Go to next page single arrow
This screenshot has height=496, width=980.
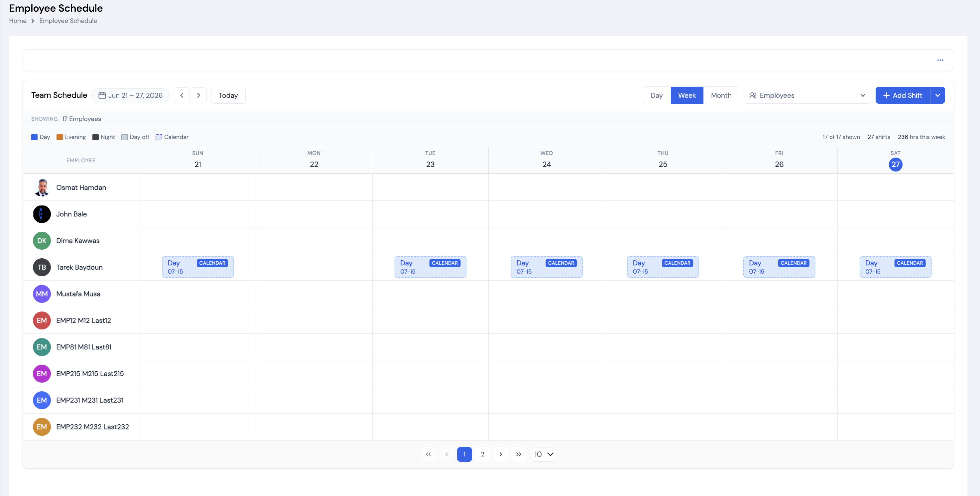(x=501, y=454)
